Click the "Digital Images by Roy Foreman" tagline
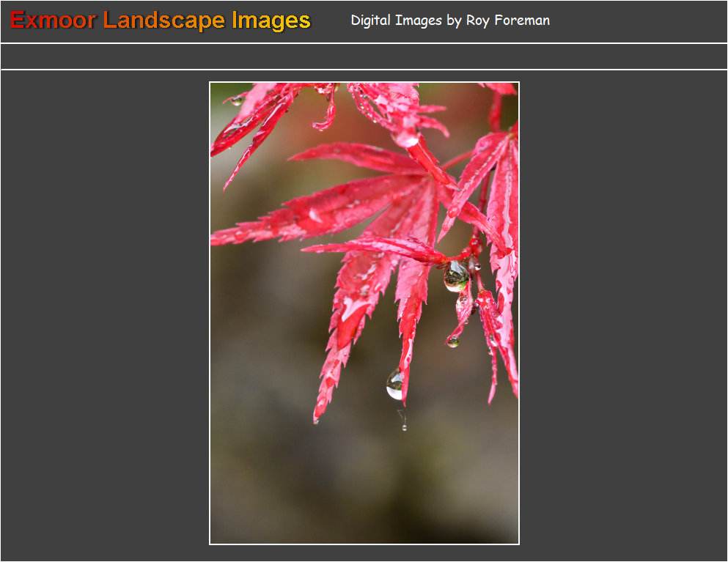 point(450,21)
